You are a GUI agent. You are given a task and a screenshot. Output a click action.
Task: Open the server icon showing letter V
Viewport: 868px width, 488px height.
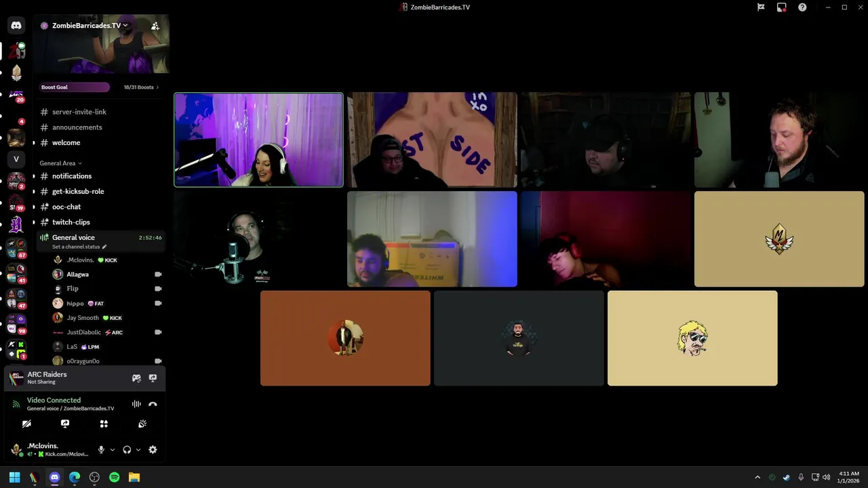pyautogui.click(x=16, y=159)
